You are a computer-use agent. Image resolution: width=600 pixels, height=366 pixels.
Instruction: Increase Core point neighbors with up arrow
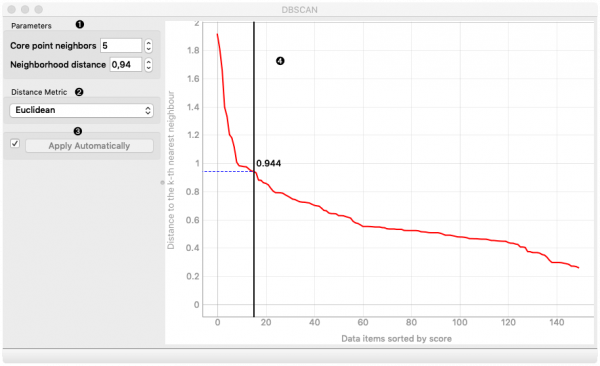tap(148, 43)
